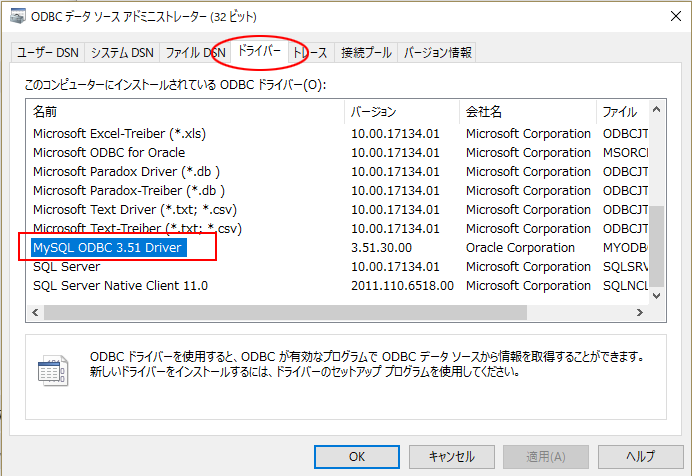Open the システム DSN tab
This screenshot has height=476, width=692.
(x=122, y=53)
